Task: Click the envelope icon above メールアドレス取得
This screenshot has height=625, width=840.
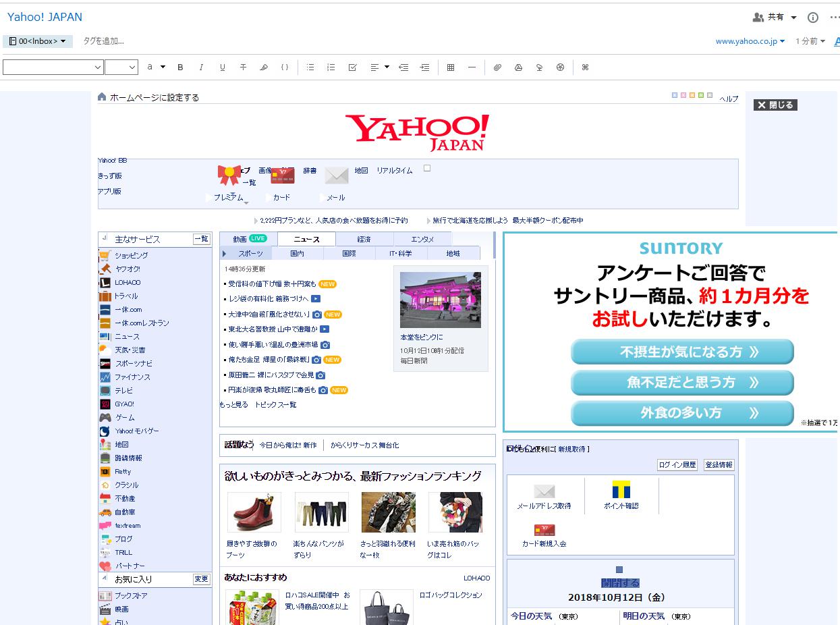Action: [544, 491]
